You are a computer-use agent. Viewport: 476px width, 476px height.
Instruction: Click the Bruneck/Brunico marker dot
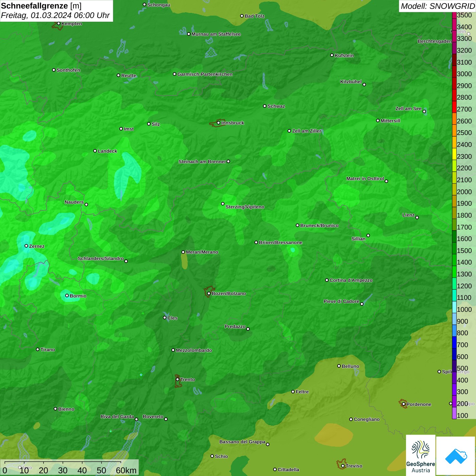point(297,225)
